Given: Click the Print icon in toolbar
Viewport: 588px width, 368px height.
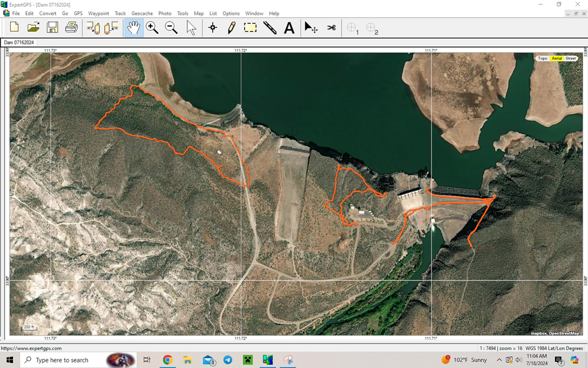Looking at the screenshot, I should pos(71,28).
